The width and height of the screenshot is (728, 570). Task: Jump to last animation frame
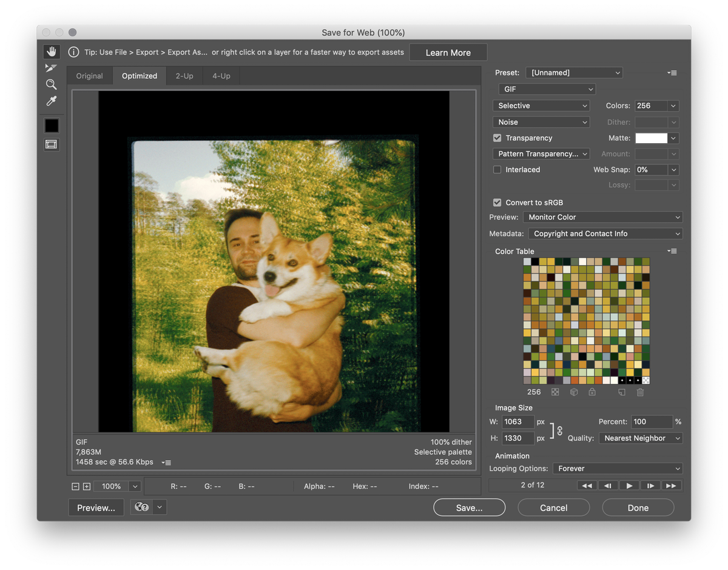(671, 486)
